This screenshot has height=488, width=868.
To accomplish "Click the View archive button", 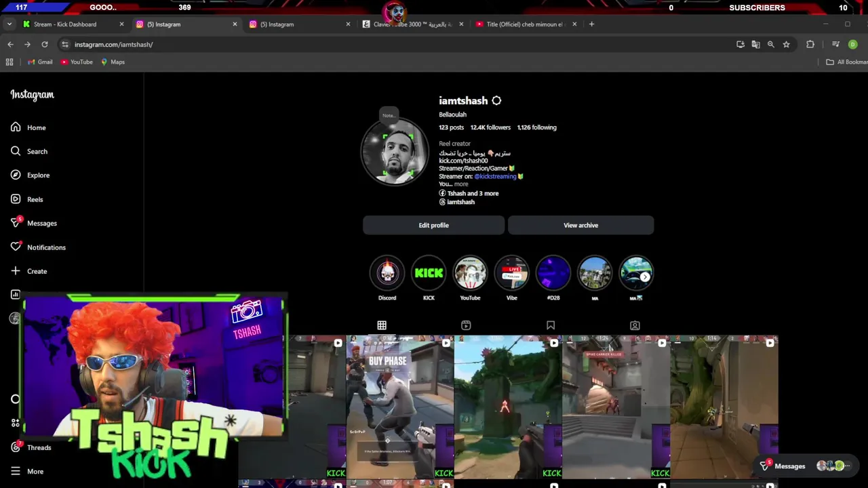I will coord(580,225).
